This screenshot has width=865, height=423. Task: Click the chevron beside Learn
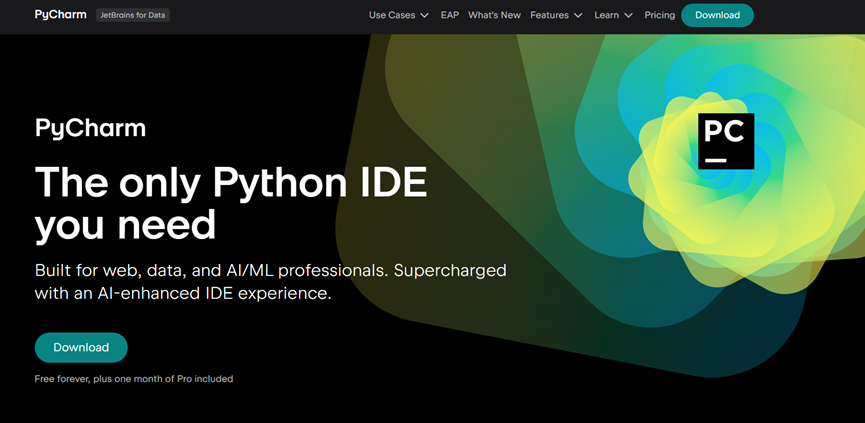point(629,15)
